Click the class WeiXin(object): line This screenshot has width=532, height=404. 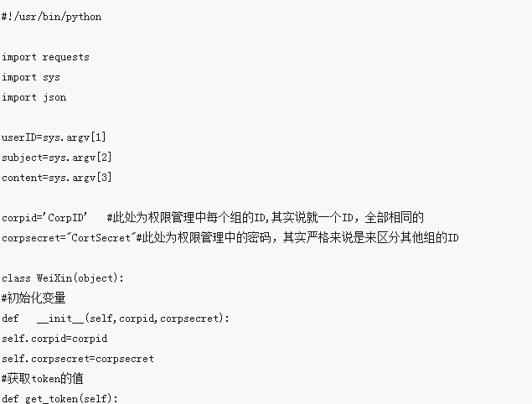[x=63, y=278]
